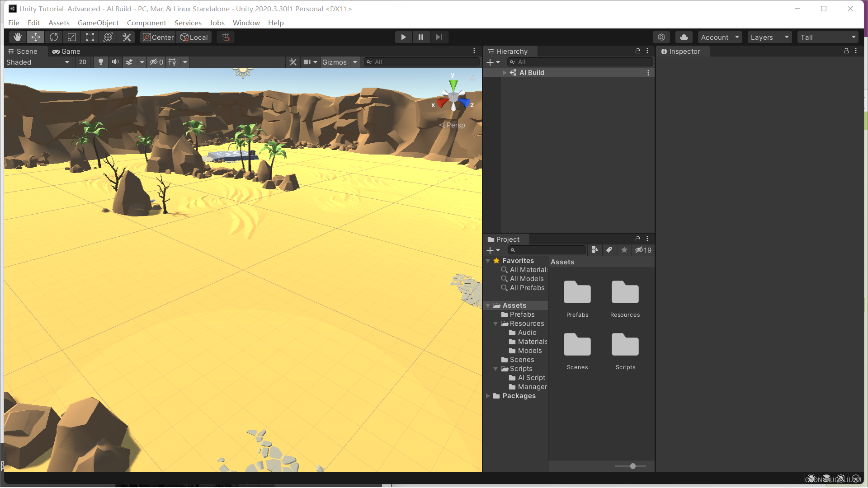The image size is (868, 488).
Task: Open Unity Collaborate cloud icon
Action: point(684,37)
